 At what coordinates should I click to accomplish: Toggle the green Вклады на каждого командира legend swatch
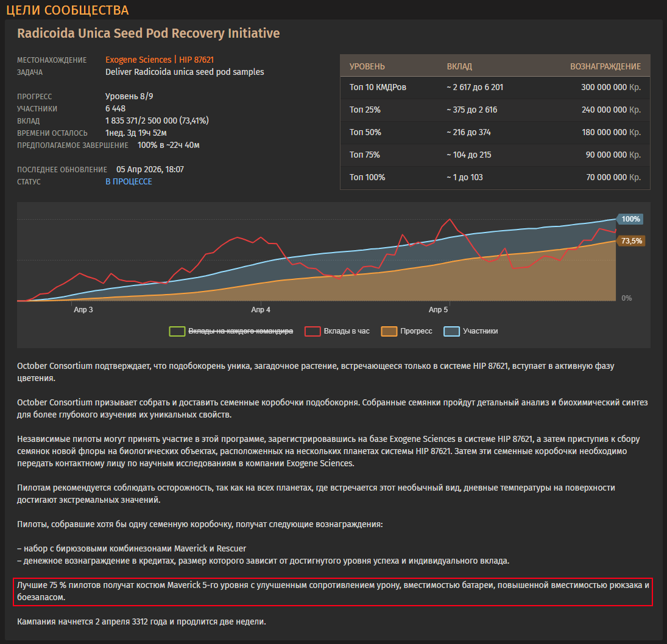click(177, 331)
